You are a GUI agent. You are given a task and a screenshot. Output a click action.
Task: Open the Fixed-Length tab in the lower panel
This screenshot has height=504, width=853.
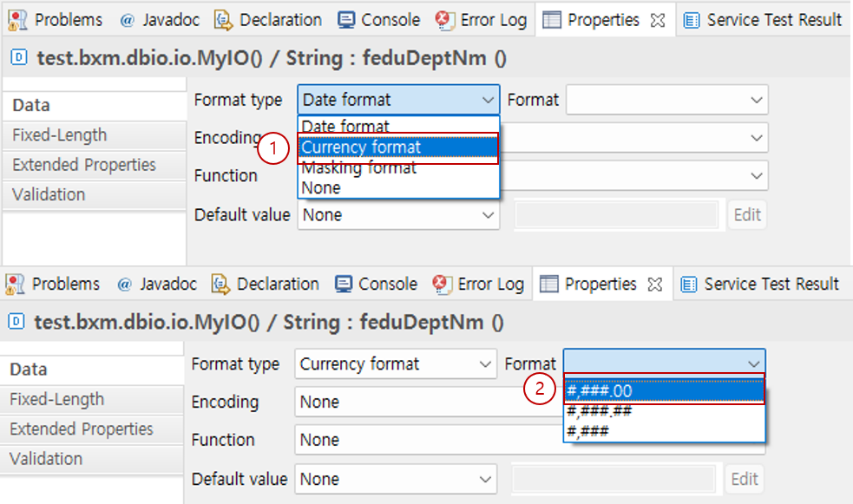(56, 399)
